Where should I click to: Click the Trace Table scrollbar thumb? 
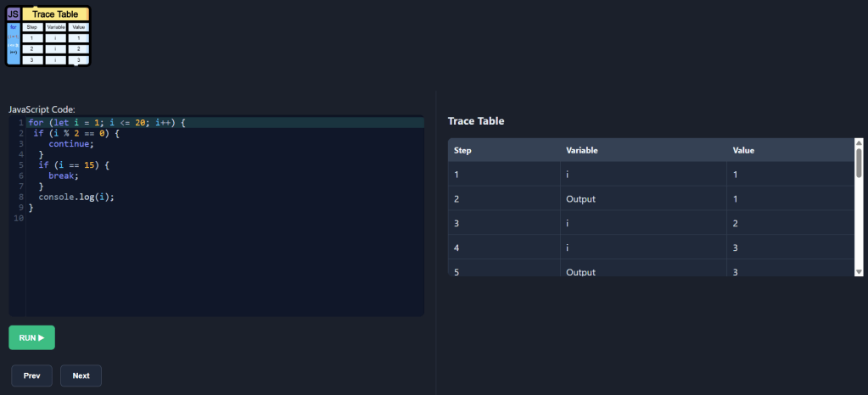[859, 163]
